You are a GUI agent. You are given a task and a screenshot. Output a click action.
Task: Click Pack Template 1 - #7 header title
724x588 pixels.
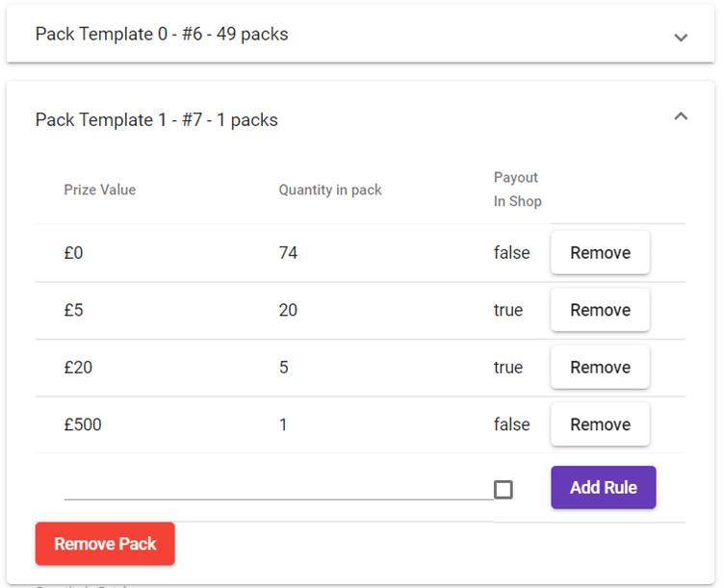pos(157,120)
